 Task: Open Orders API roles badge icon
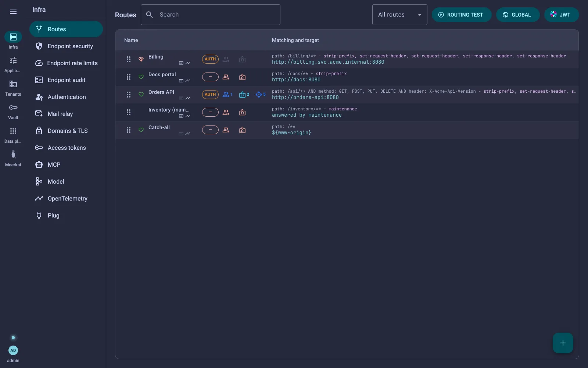tap(244, 95)
